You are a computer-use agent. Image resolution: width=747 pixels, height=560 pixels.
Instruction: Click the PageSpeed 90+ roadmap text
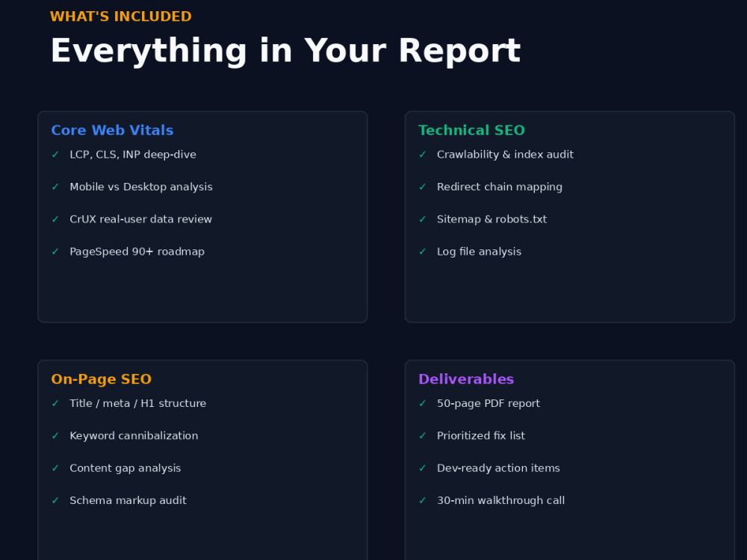(x=137, y=252)
